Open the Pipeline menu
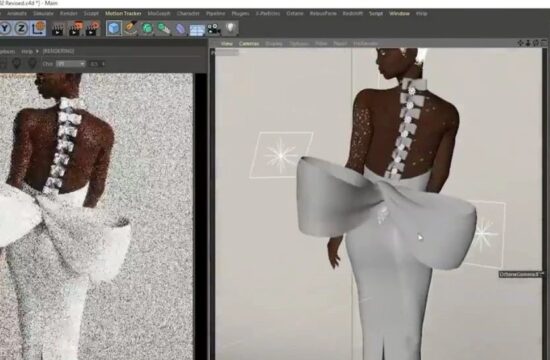The height and width of the screenshot is (360, 550). pyautogui.click(x=215, y=14)
